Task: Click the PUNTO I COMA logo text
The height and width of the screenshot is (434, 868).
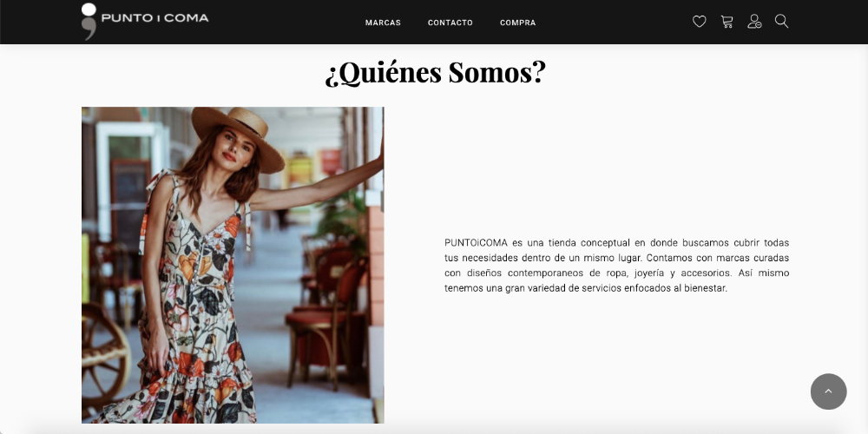Action: click(155, 18)
